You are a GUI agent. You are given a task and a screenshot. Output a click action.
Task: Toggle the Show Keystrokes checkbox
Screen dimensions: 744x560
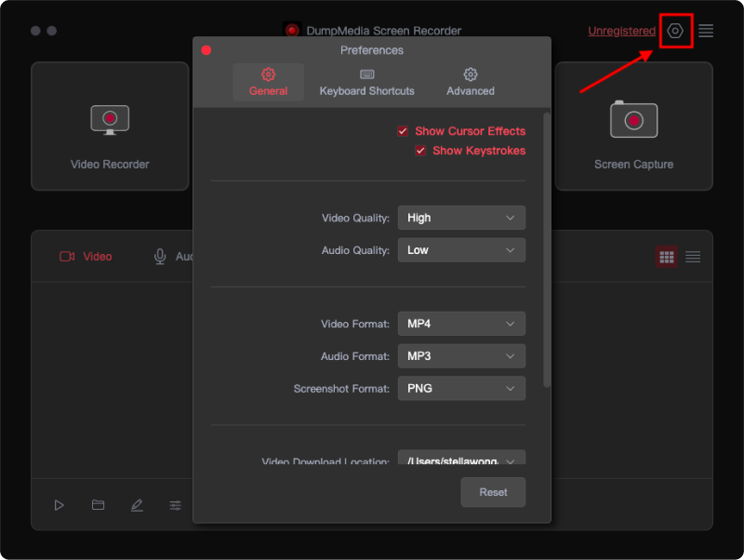click(420, 151)
